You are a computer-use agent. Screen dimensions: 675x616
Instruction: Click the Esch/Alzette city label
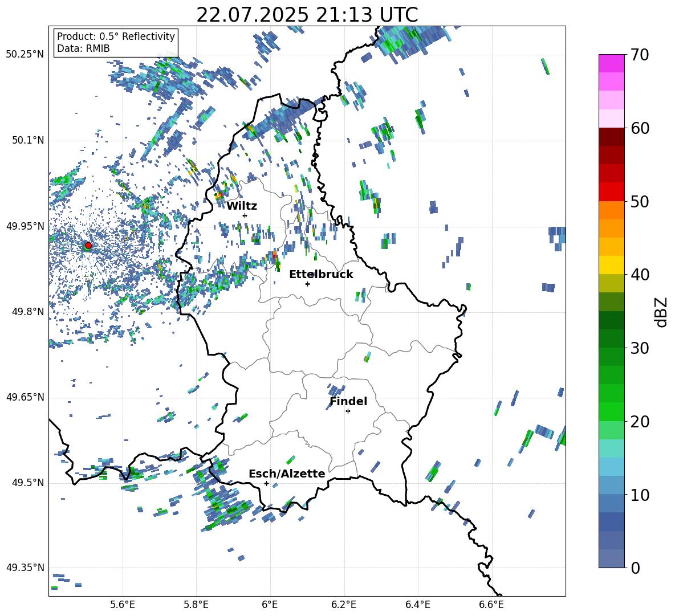pyautogui.click(x=287, y=474)
